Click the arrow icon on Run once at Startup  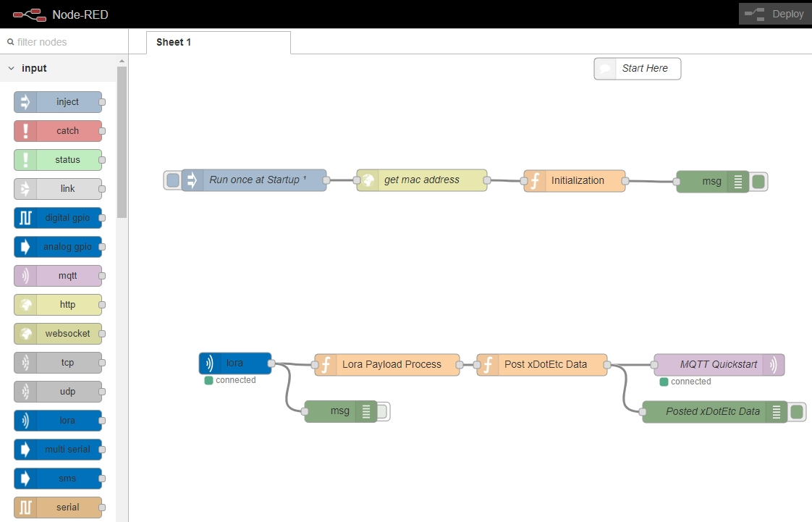coord(192,180)
